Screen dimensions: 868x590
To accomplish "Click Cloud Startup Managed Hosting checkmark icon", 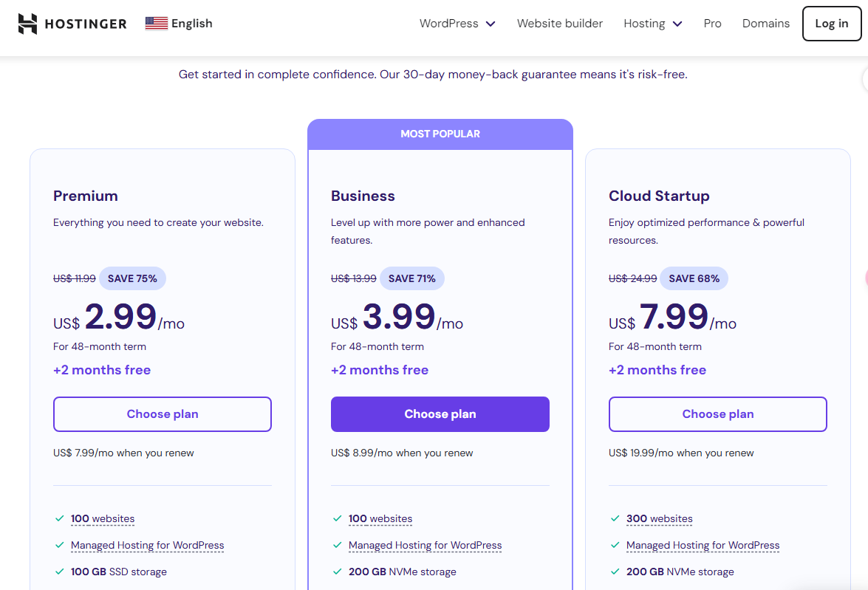I will [615, 545].
